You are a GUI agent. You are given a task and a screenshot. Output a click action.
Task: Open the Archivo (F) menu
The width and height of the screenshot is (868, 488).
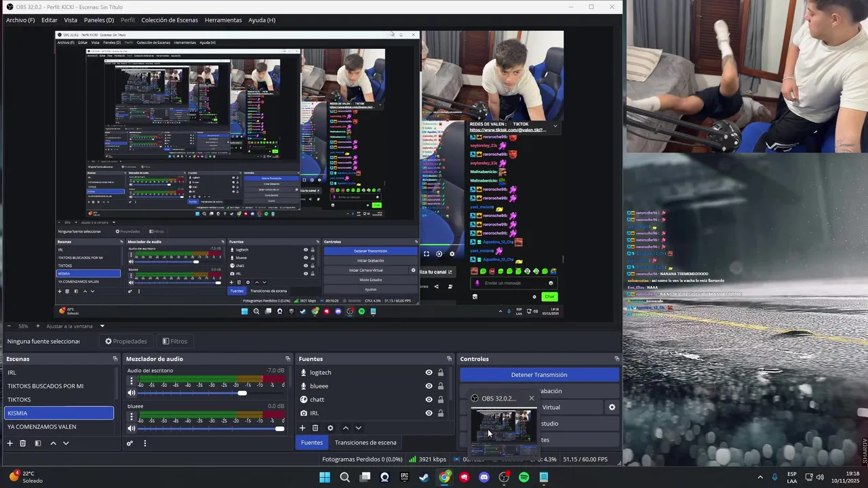click(20, 20)
